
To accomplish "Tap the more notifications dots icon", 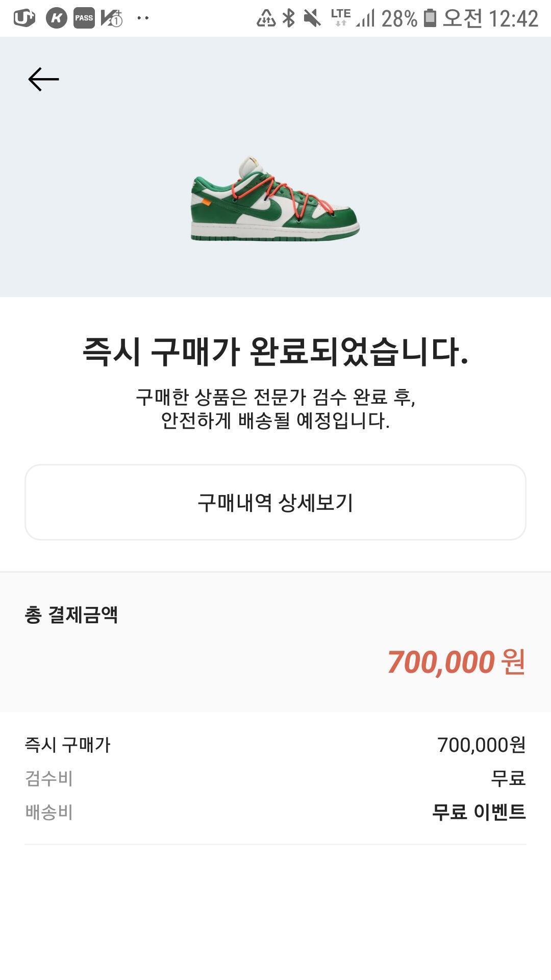I will (x=143, y=18).
